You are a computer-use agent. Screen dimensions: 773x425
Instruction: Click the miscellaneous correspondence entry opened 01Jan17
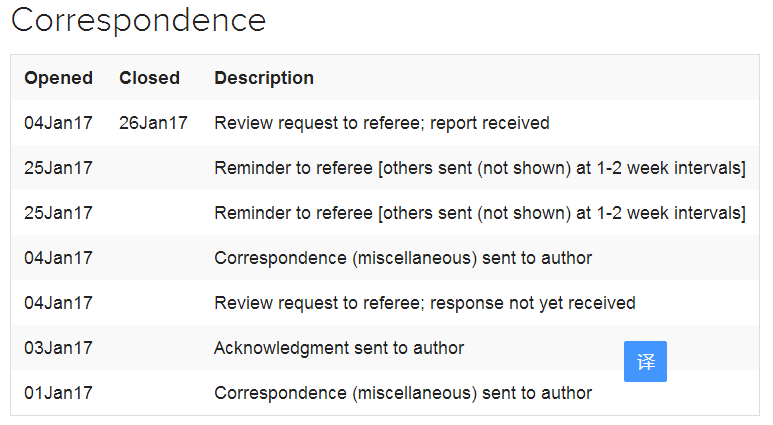403,393
